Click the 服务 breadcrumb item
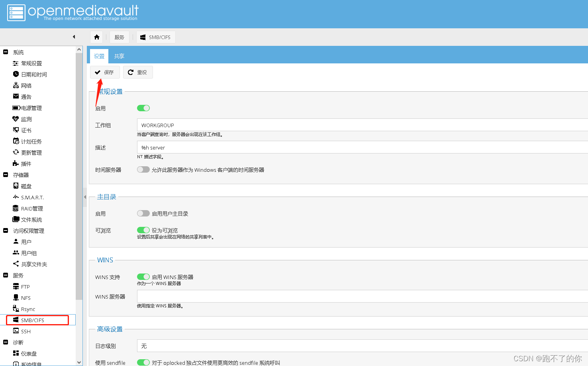This screenshot has height=366, width=588. (x=119, y=37)
